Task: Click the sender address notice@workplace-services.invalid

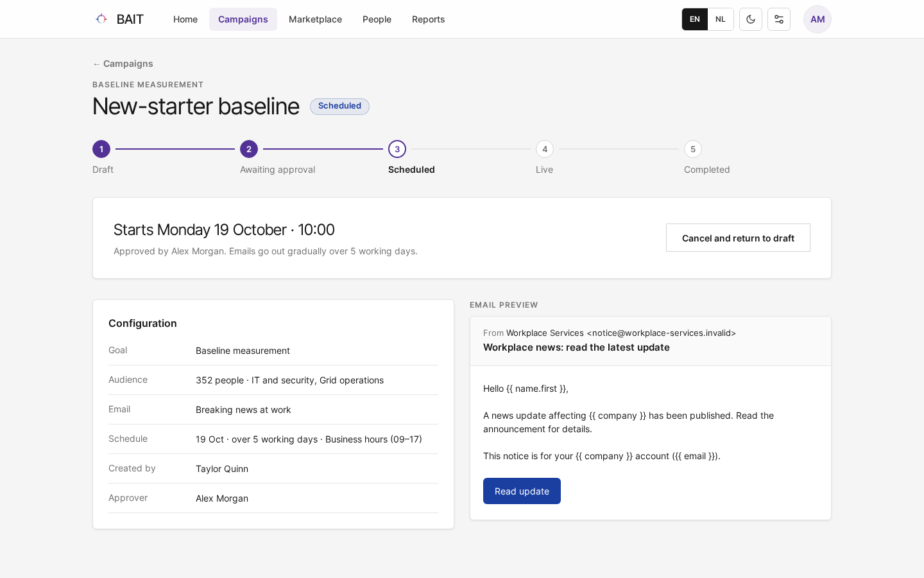Action: (662, 333)
